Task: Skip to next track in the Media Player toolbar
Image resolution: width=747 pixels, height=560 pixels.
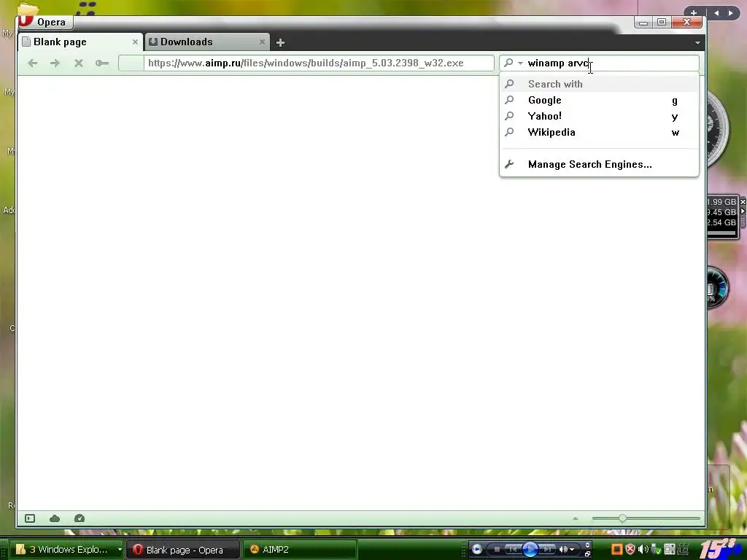Action: pos(547,550)
